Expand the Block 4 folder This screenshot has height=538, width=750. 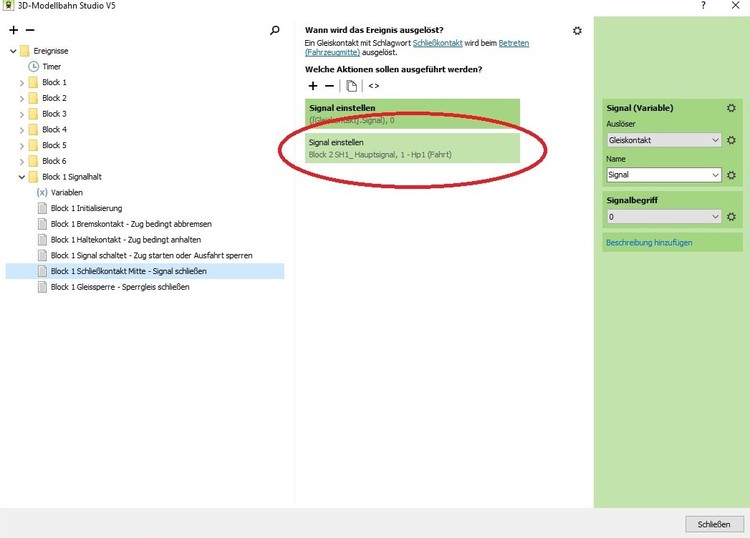pyautogui.click(x=22, y=130)
